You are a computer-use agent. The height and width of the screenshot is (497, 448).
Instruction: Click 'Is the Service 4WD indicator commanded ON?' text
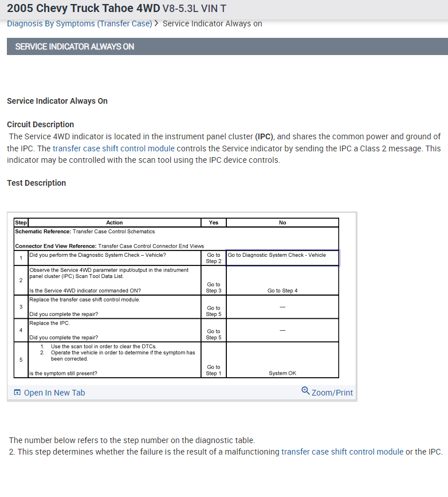[85, 291]
